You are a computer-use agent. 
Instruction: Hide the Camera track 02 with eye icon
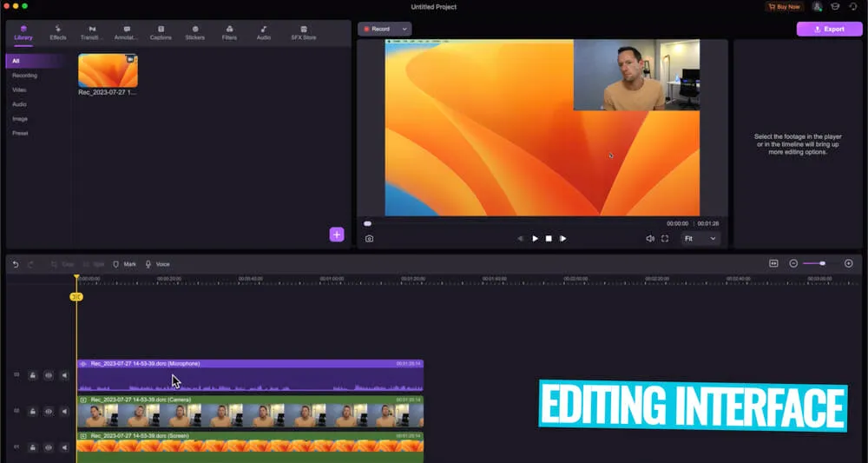click(49, 412)
